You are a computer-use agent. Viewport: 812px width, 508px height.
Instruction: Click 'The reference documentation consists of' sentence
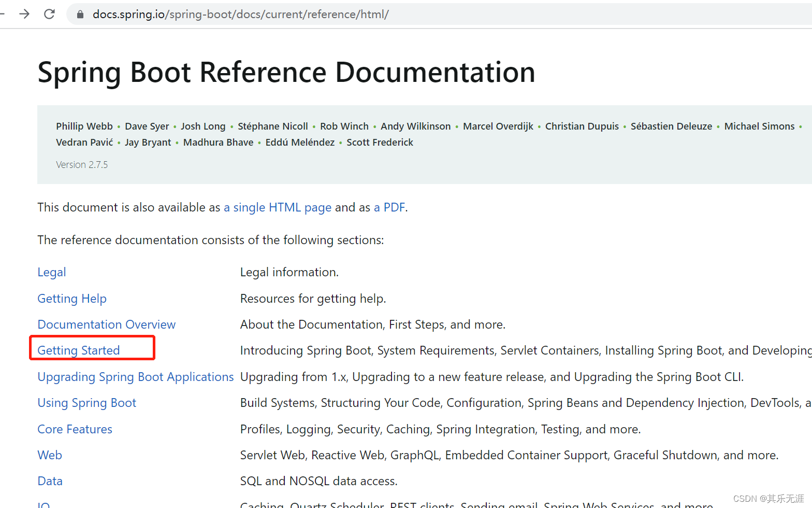pyautogui.click(x=211, y=240)
